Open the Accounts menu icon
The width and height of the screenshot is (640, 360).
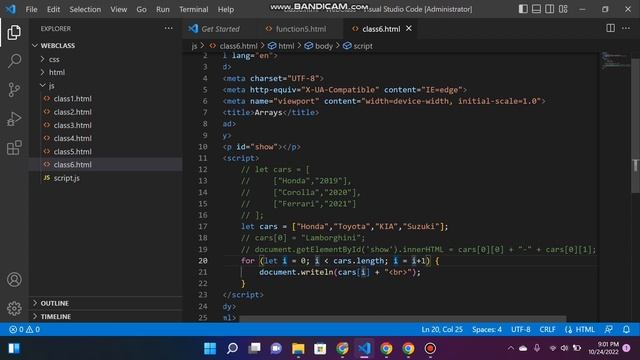coord(14,280)
